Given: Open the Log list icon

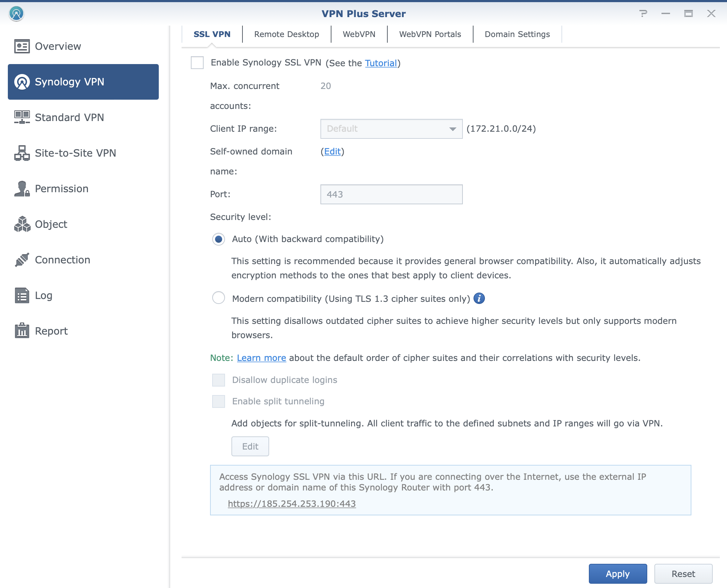Looking at the screenshot, I should click(x=22, y=295).
